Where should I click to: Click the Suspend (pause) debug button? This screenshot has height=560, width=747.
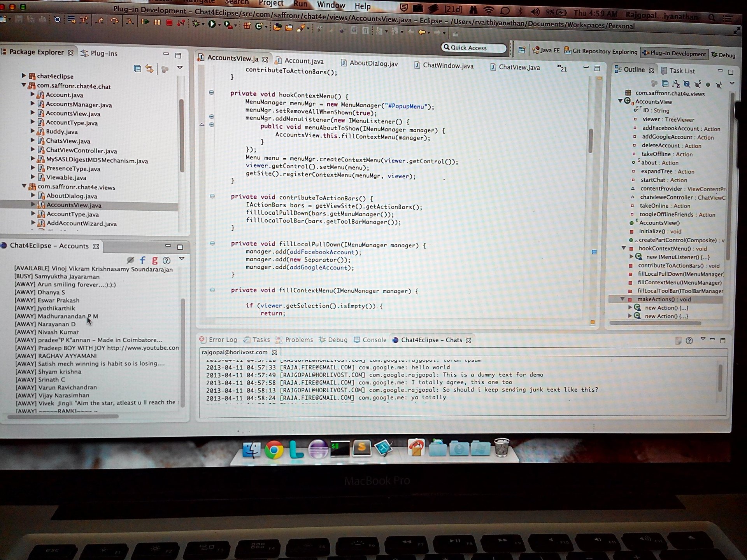pos(157,22)
